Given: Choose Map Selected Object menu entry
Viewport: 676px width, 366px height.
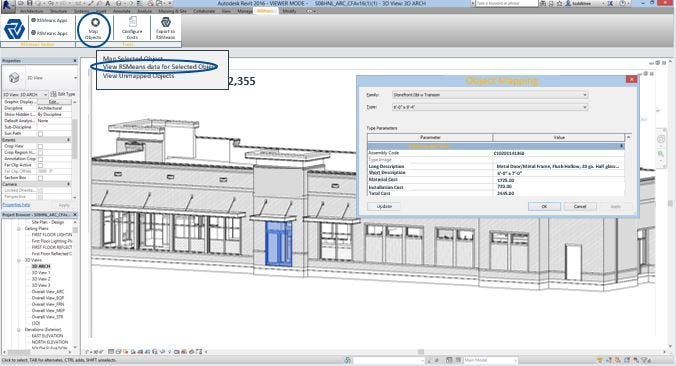Looking at the screenshot, I should click(133, 59).
